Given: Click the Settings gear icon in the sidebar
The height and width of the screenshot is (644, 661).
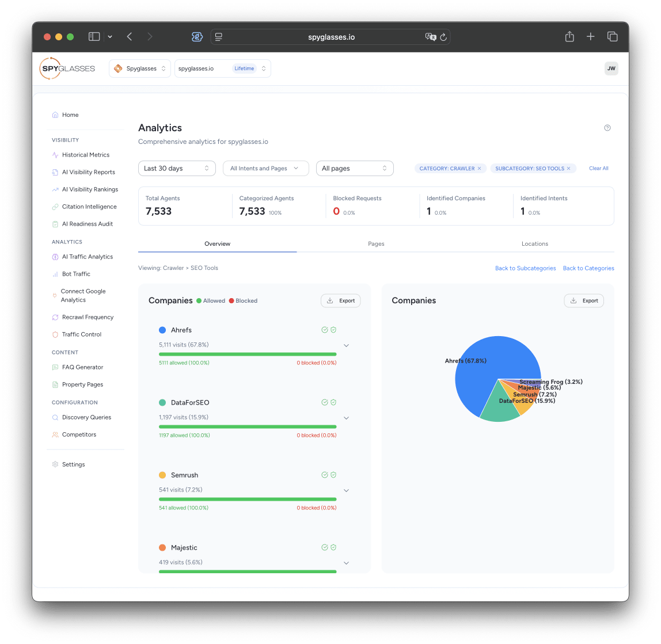Looking at the screenshot, I should pos(55,464).
